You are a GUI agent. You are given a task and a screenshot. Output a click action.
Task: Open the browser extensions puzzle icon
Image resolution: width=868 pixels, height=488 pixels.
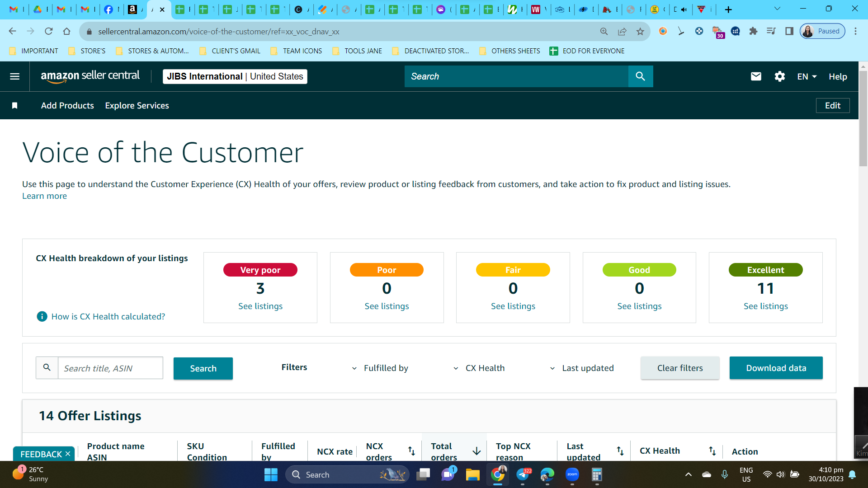coord(753,31)
